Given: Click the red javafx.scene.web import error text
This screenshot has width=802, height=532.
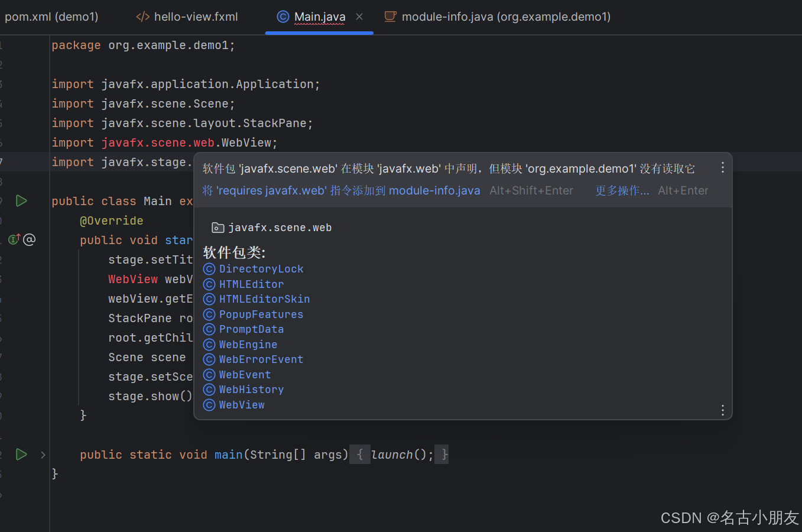Looking at the screenshot, I should (158, 142).
